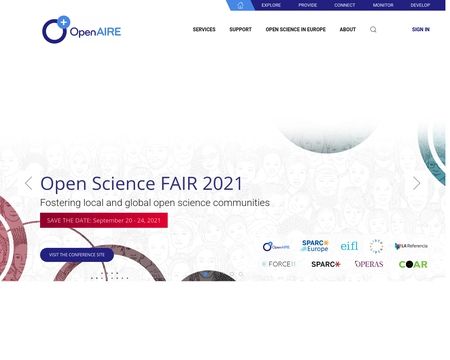Click the home icon in the top bar
This screenshot has width=450, height=360.
240,5
